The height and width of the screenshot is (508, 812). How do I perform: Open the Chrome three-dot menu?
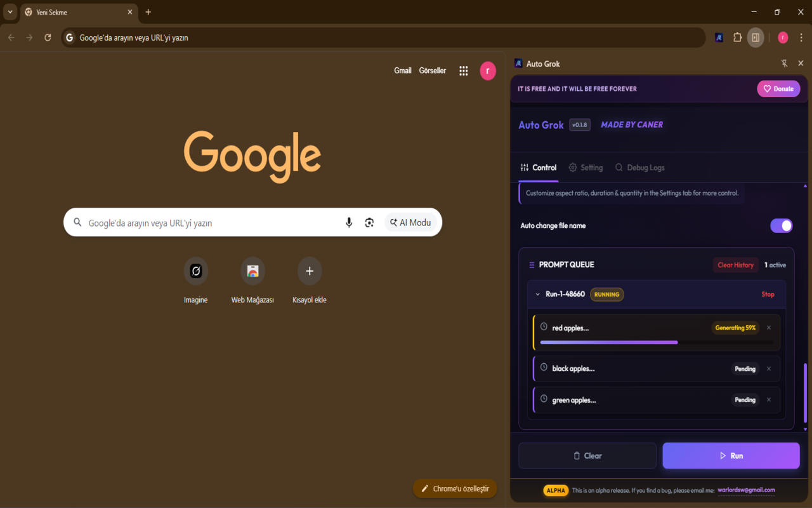(802, 37)
